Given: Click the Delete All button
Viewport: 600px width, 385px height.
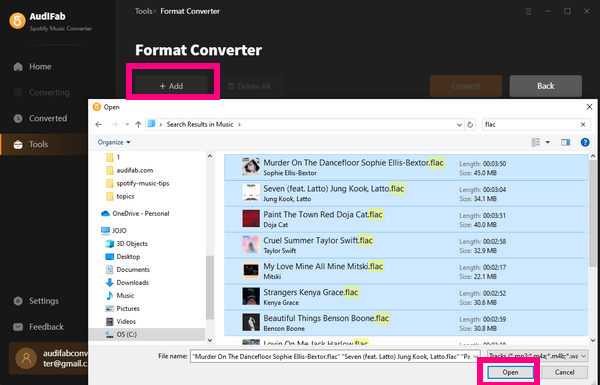Looking at the screenshot, I should [249, 86].
